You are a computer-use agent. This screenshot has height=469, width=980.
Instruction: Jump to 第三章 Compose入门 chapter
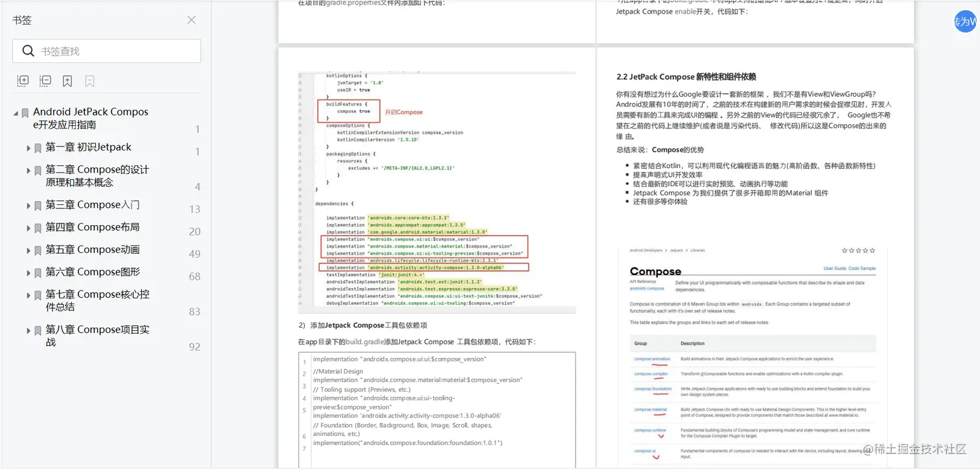92,205
